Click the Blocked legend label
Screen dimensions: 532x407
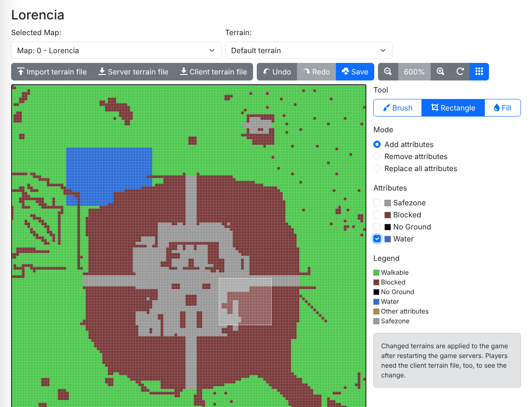(x=393, y=282)
